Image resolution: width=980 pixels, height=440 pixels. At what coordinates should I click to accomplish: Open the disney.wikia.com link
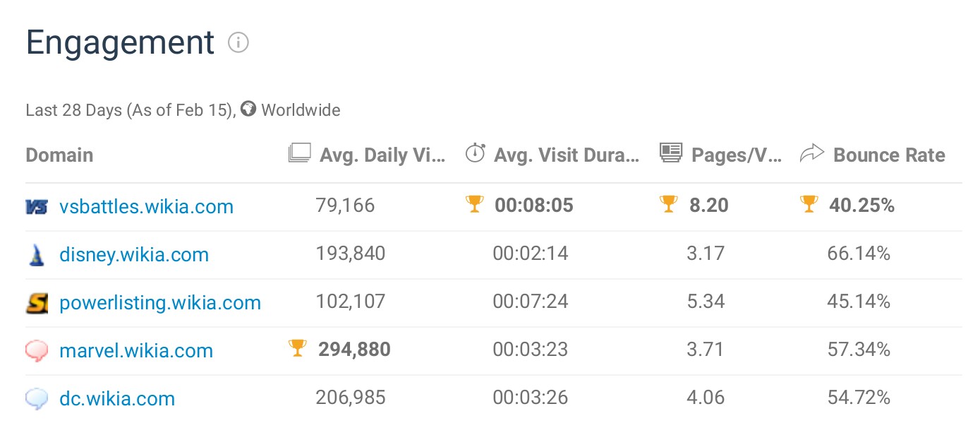[x=134, y=255]
